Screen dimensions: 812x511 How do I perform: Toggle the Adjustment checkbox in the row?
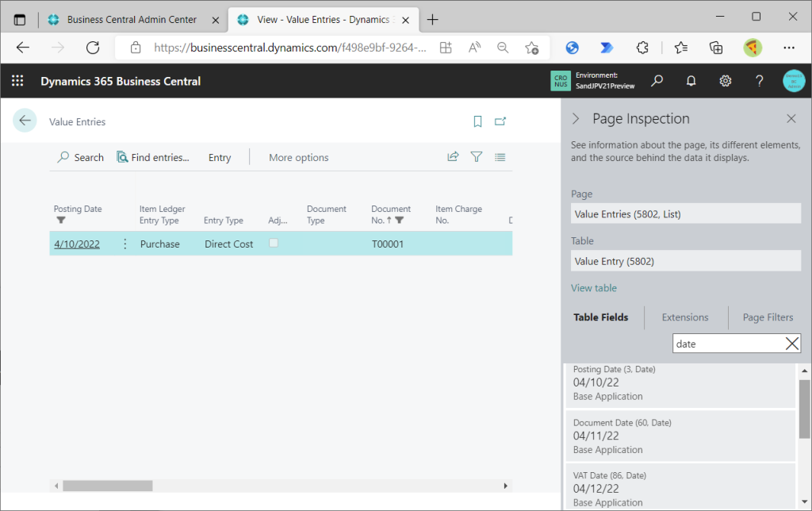274,244
